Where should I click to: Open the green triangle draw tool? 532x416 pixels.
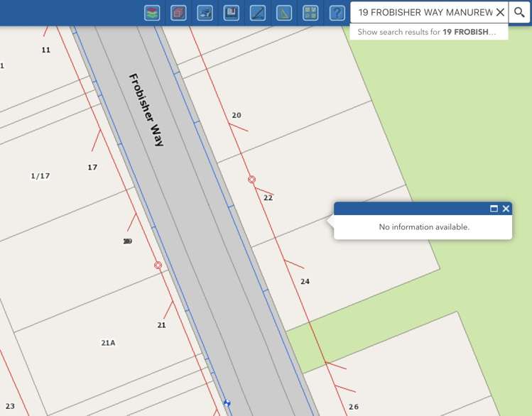[x=284, y=13]
